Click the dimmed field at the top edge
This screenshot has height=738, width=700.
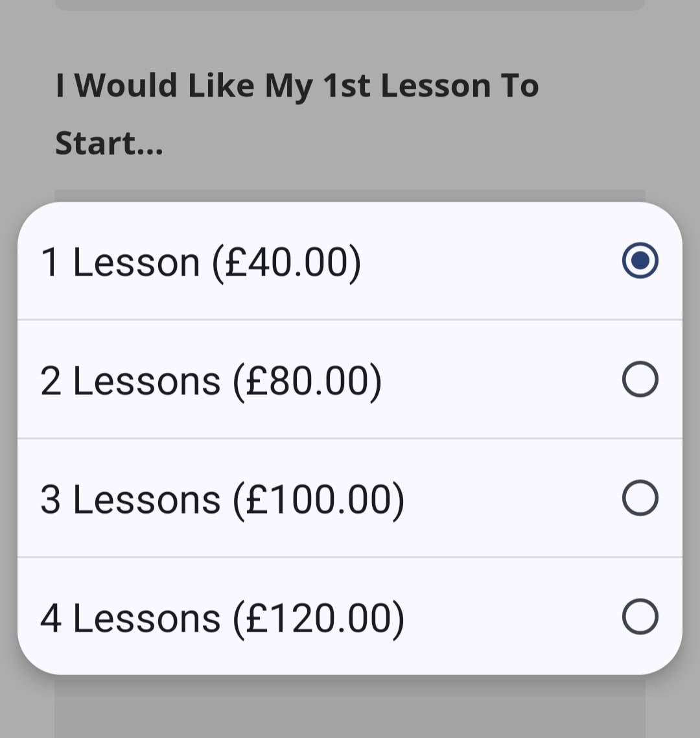click(350, 5)
